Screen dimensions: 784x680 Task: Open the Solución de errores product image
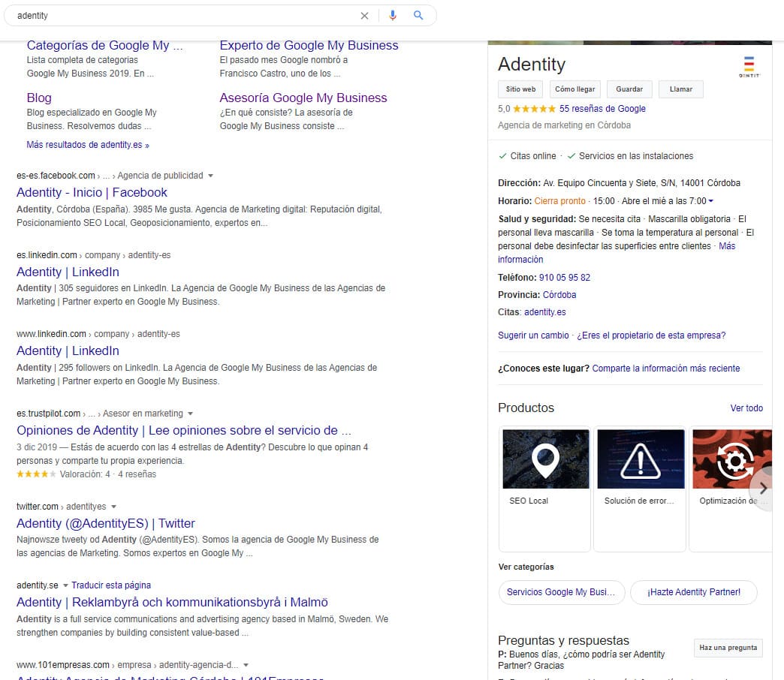point(640,459)
